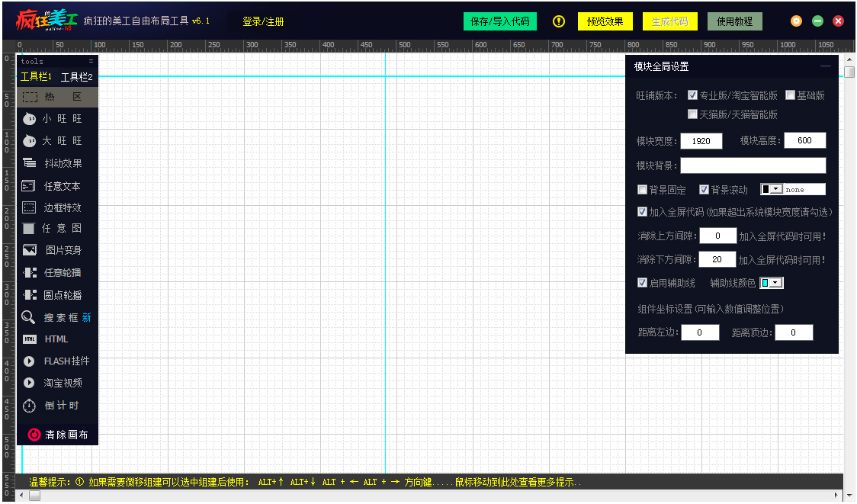
Task: Click 清除画布 to clear the canvas
Action: click(57, 435)
